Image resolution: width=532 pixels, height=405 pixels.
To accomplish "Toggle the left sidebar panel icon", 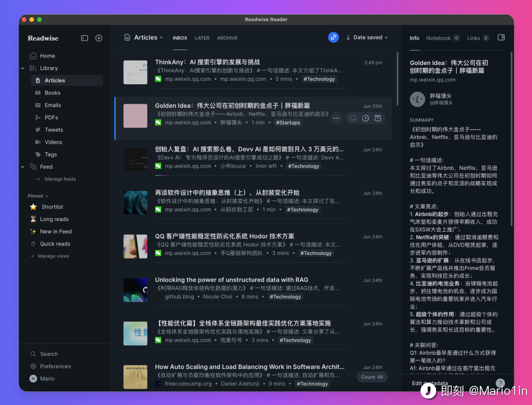I will 84,38.
